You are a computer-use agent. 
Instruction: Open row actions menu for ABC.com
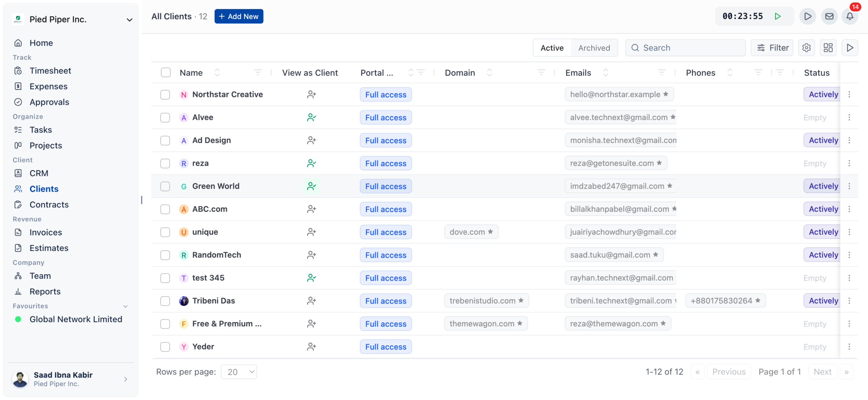click(849, 209)
